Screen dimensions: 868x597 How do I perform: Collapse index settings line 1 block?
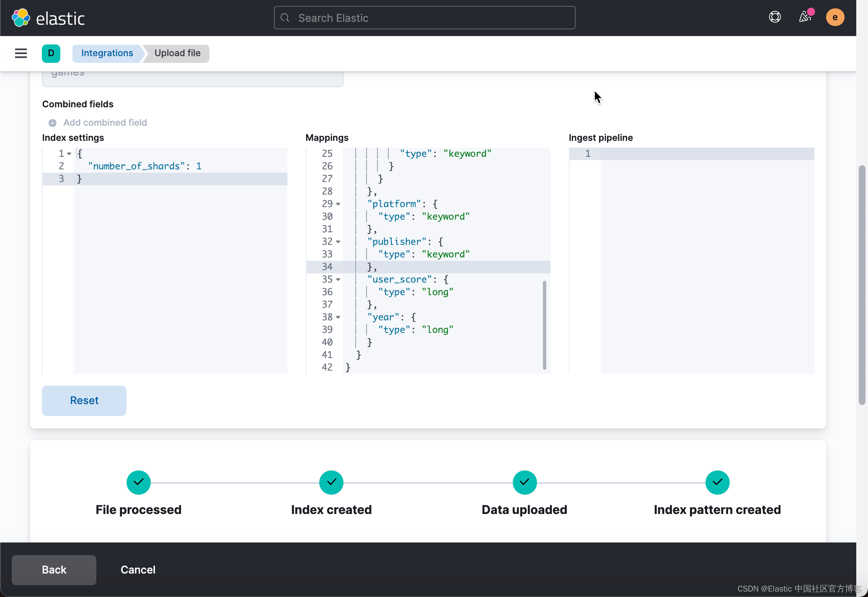(x=69, y=154)
